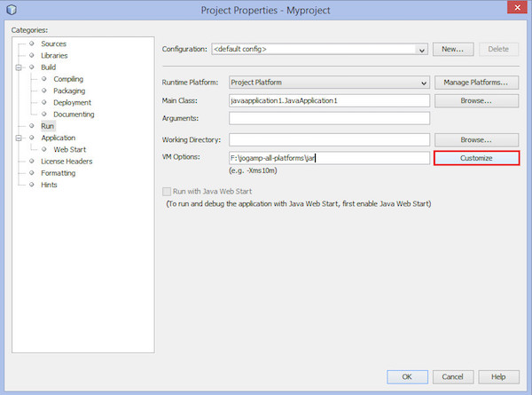Screen dimensions: 532x395
Task: Click the Manage Platforms... button
Action: [x=476, y=83]
